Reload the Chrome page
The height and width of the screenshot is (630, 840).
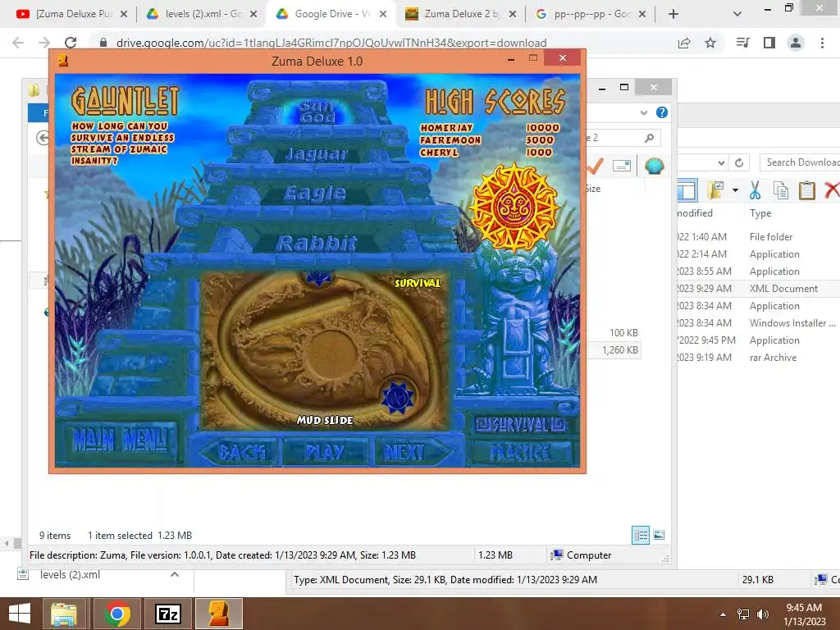click(x=71, y=43)
